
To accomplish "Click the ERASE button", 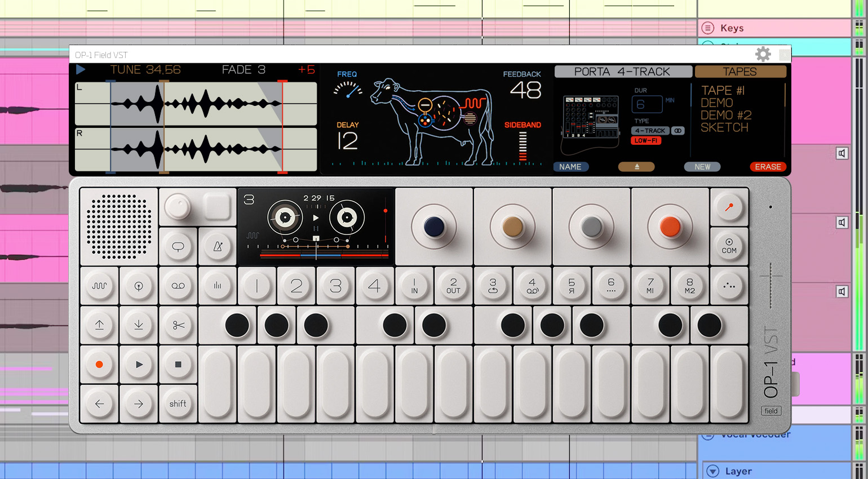I will 768,167.
